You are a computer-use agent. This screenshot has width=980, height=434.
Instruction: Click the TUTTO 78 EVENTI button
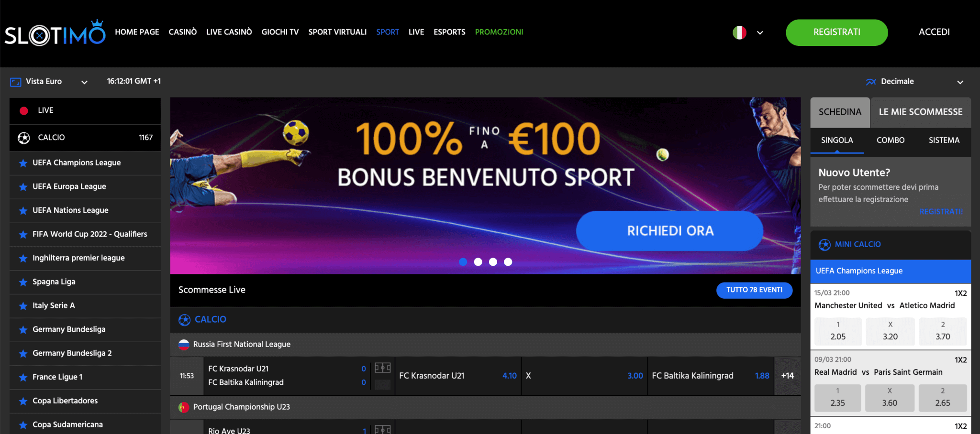pos(754,290)
